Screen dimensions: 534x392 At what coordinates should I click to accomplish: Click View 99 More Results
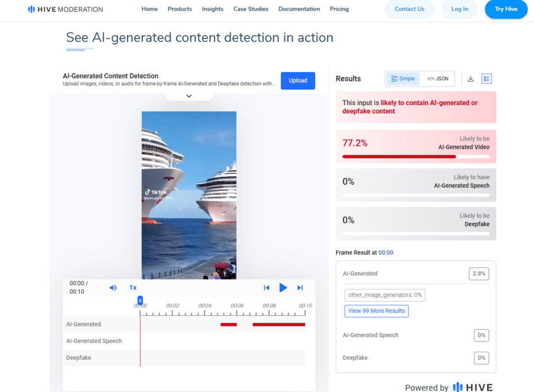(376, 311)
